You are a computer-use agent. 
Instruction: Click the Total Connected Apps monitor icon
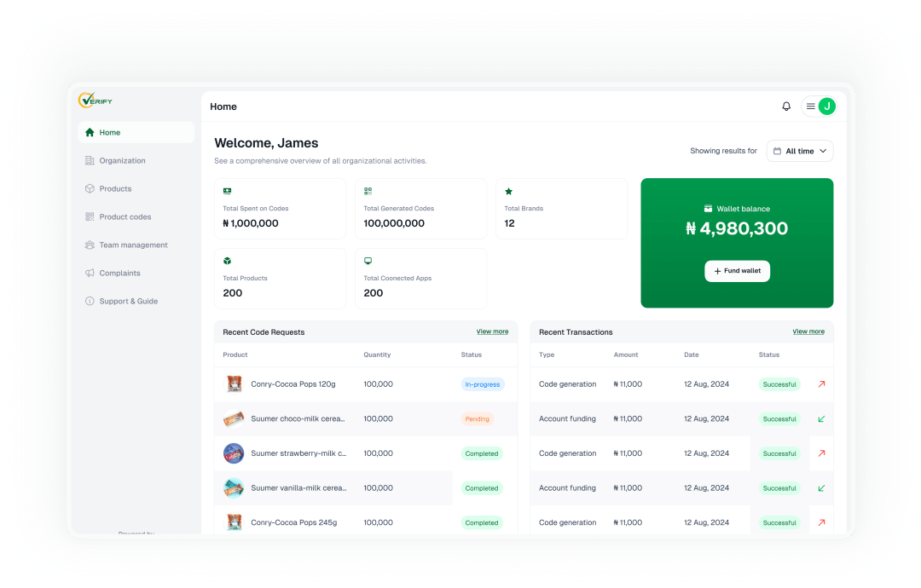tap(368, 261)
